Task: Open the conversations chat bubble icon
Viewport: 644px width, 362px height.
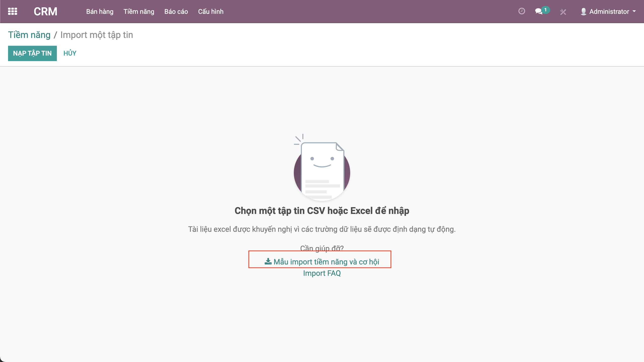Action: pos(539,12)
